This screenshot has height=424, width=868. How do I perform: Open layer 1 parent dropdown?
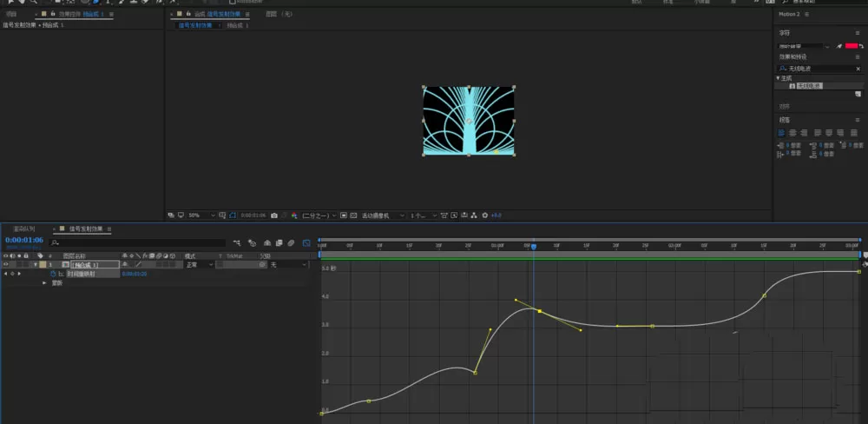288,265
